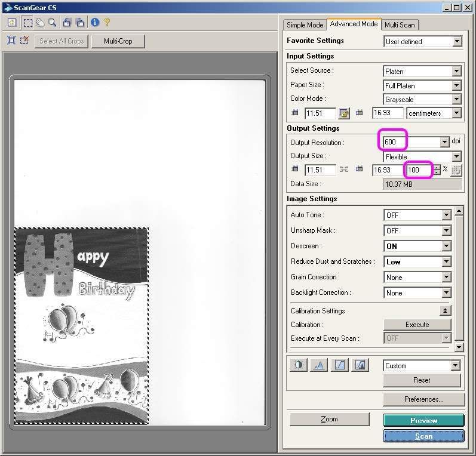Open the Tone Curve settings button
The image size is (476, 456).
pos(339,365)
